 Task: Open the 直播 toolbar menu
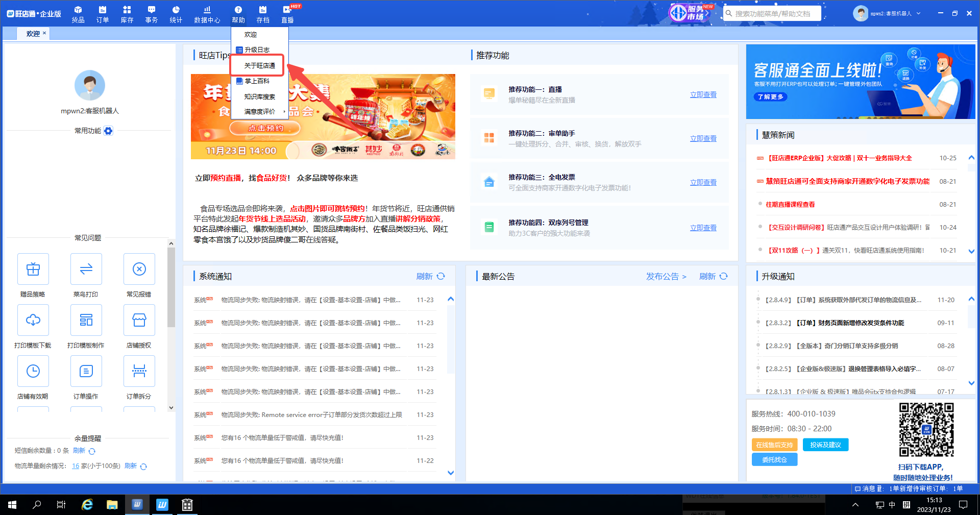coord(287,14)
